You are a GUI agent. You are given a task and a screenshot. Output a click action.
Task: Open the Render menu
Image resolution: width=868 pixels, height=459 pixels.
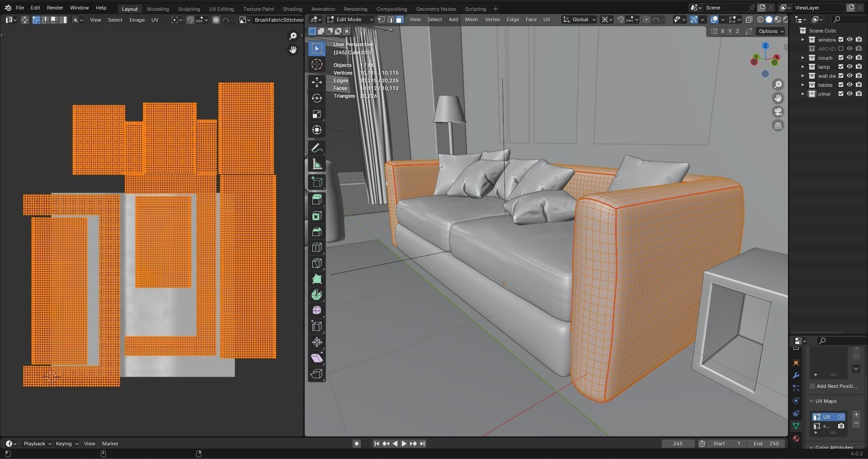click(55, 8)
